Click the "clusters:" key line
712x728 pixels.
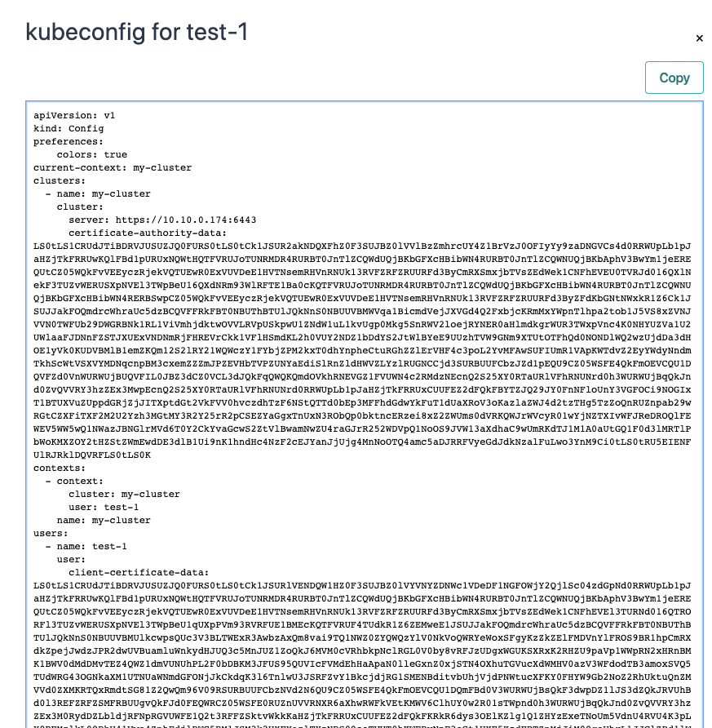coord(60,181)
